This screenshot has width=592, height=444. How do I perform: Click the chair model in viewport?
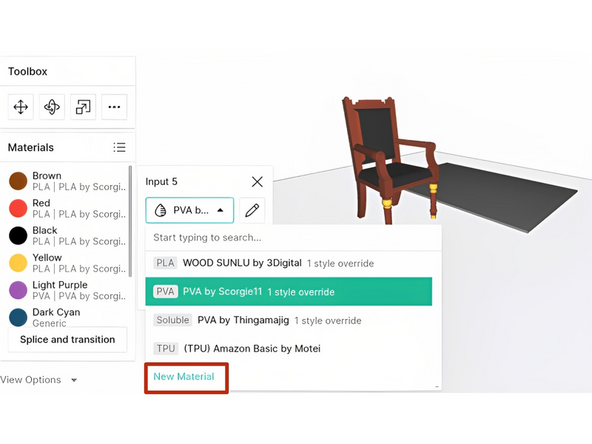click(390, 160)
